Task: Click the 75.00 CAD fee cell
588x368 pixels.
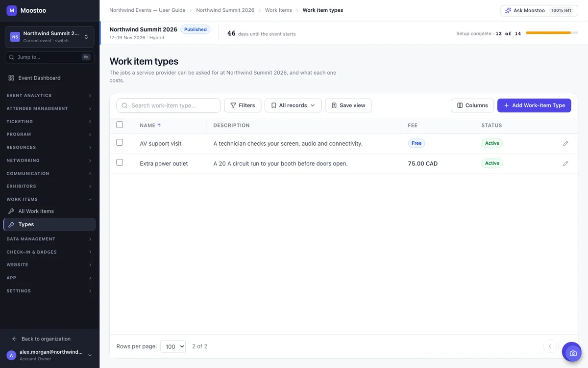Action: pos(423,163)
